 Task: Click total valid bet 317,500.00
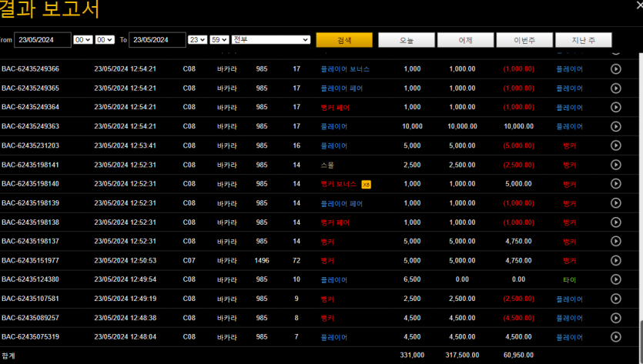point(462,355)
